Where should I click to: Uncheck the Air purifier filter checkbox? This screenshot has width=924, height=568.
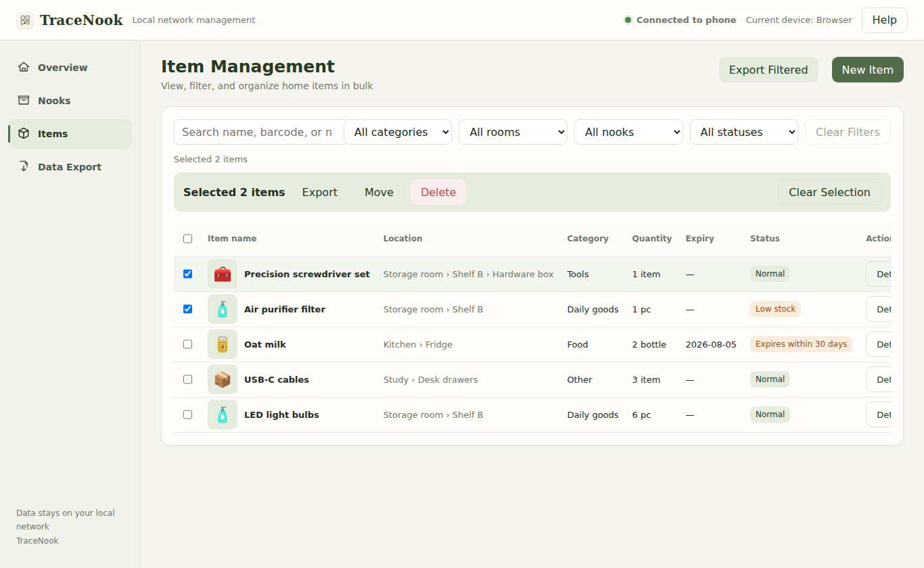click(187, 309)
